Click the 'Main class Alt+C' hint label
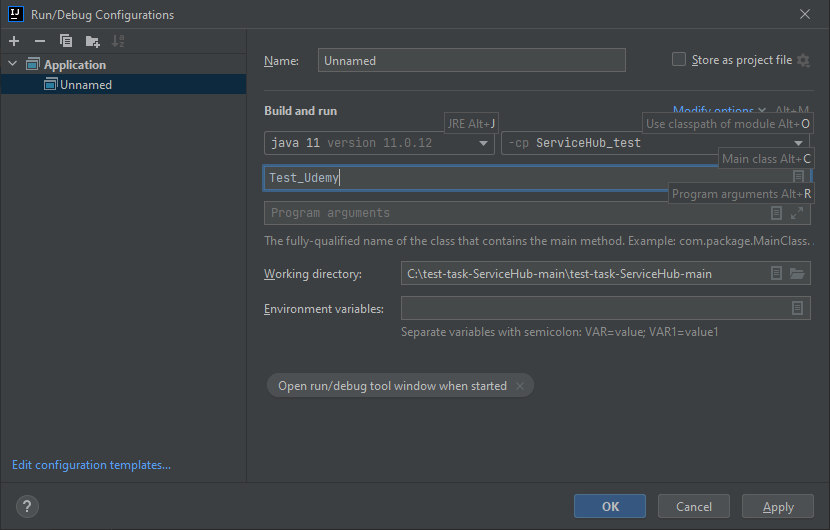 pyautogui.click(x=766, y=159)
